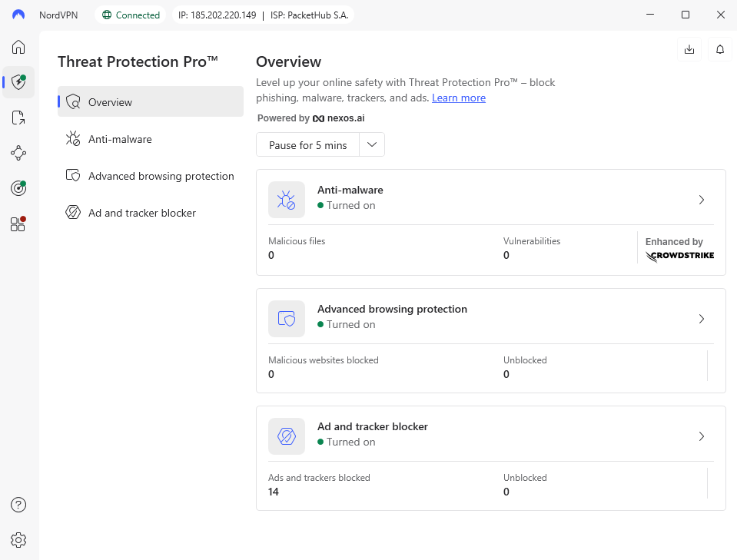Screen dimensions: 737x560
Task: Expand Ad and tracker blocker card chevron
Action: [x=702, y=436]
